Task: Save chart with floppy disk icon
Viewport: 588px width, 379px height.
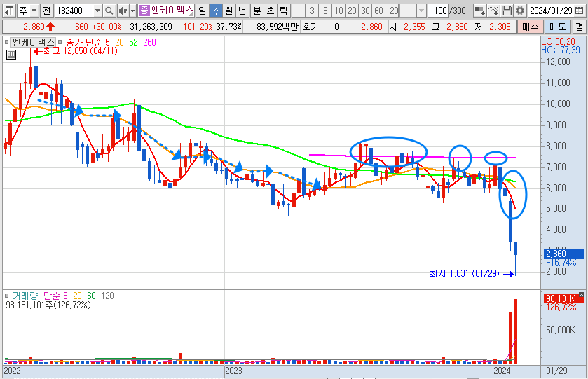Action: 507,11
